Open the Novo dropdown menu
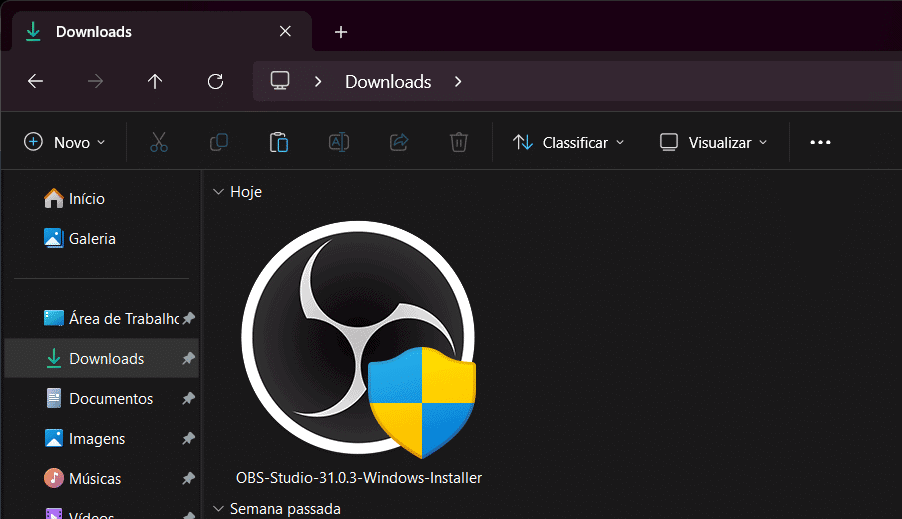Viewport: 902px width, 519px height. 64,142
